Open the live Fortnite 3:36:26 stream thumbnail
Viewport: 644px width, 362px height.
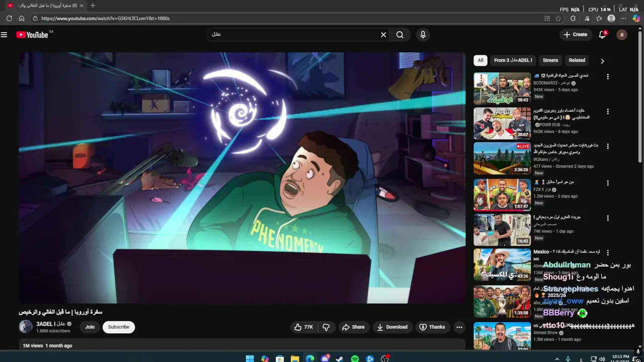[502, 158]
